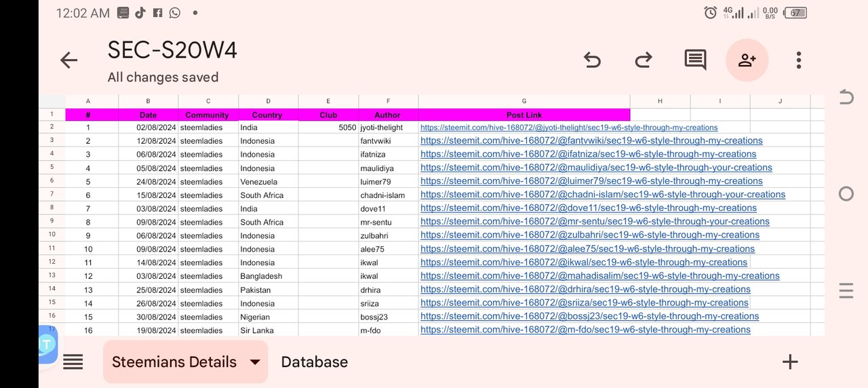Screen dimensions: 868x388
Task: Open the sriiza post link
Action: coord(585,303)
